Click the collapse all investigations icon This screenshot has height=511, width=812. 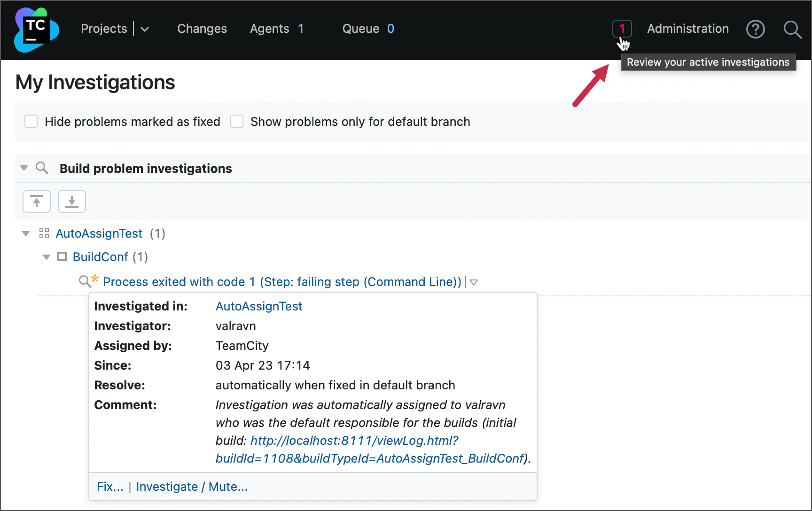pyautogui.click(x=37, y=201)
